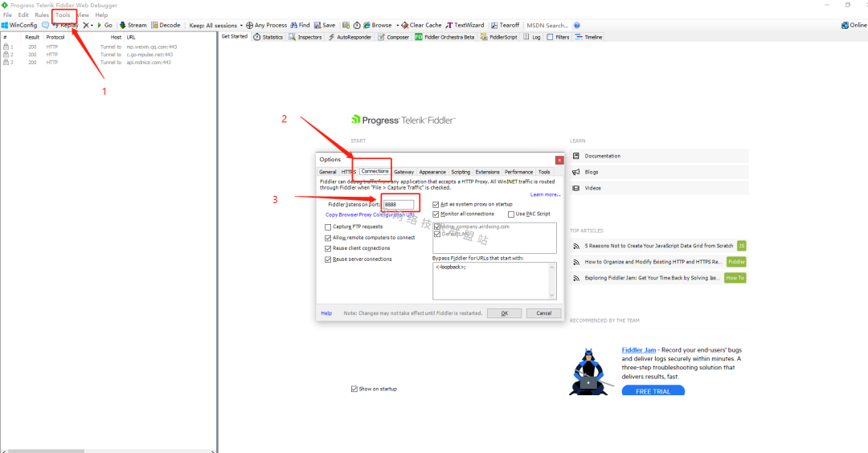The width and height of the screenshot is (868, 453).
Task: Toggle Reuse server connections checkbox
Action: [328, 259]
